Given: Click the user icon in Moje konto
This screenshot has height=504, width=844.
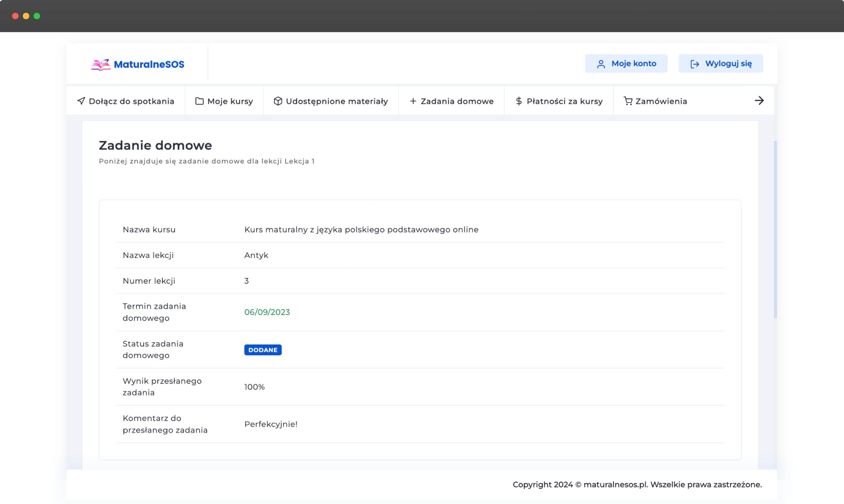Looking at the screenshot, I should 601,64.
